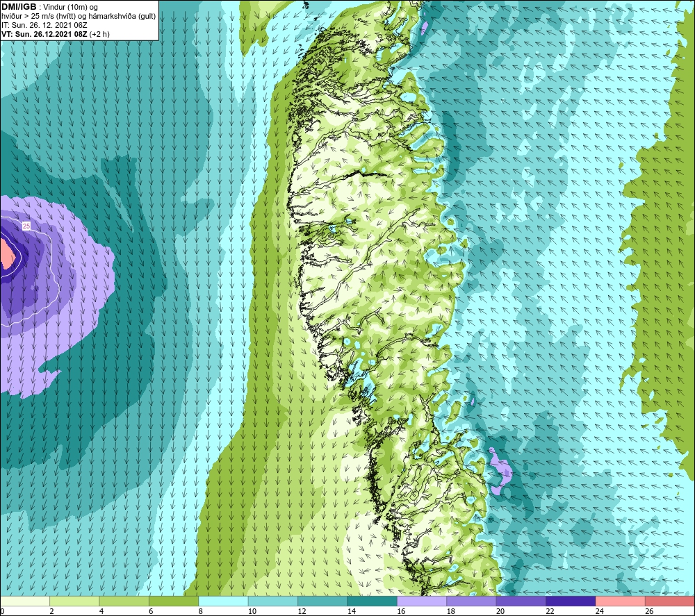This screenshot has width=695, height=616.
Task: Click the "12" label on the scale
Action: pyautogui.click(x=302, y=611)
